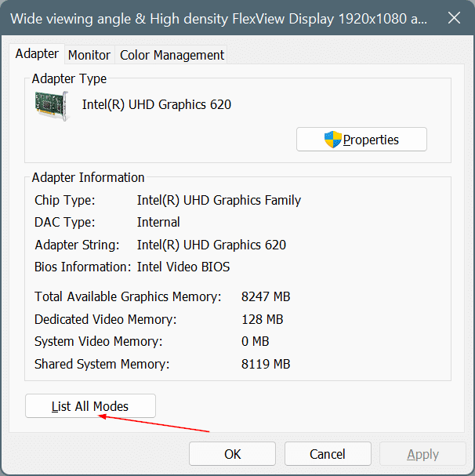Click the Adapter String value Intel(R) UHD Graphics 620

(x=212, y=245)
